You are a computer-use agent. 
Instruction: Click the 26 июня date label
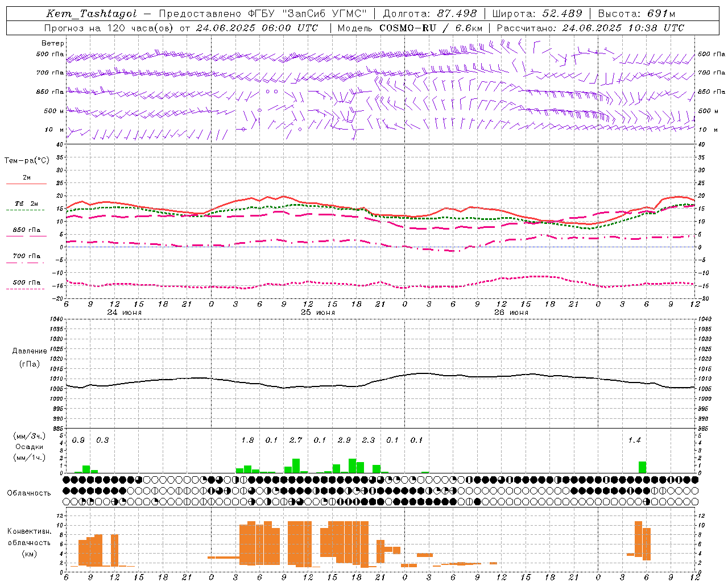click(x=511, y=312)
